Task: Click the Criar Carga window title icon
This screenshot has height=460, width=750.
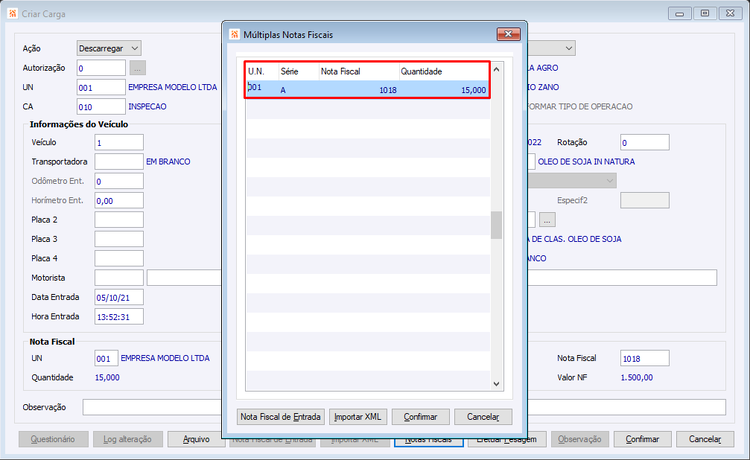Action: [x=12, y=13]
